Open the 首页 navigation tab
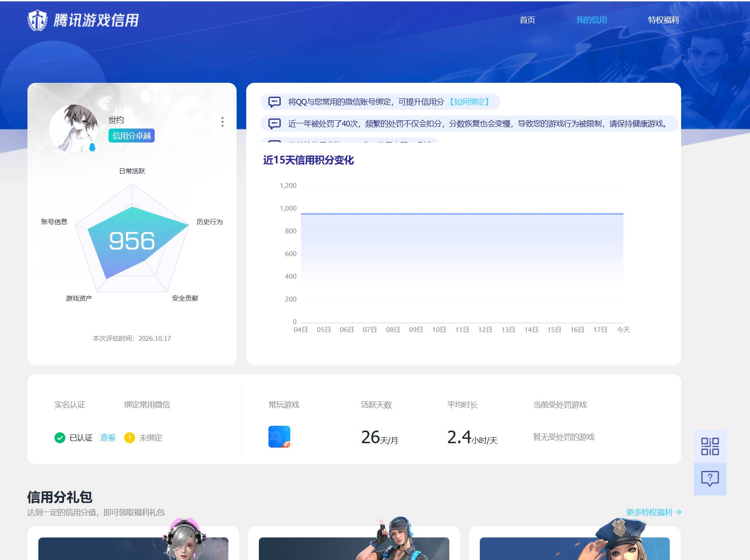 (x=527, y=20)
